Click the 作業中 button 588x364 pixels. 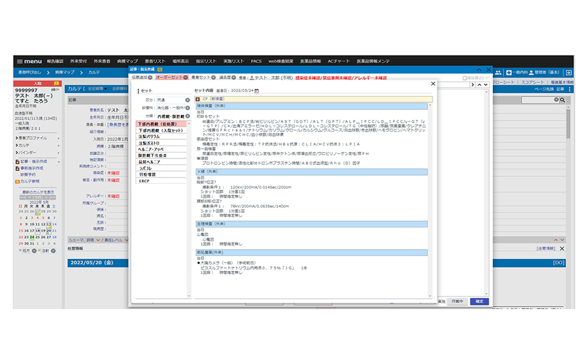[456, 301]
